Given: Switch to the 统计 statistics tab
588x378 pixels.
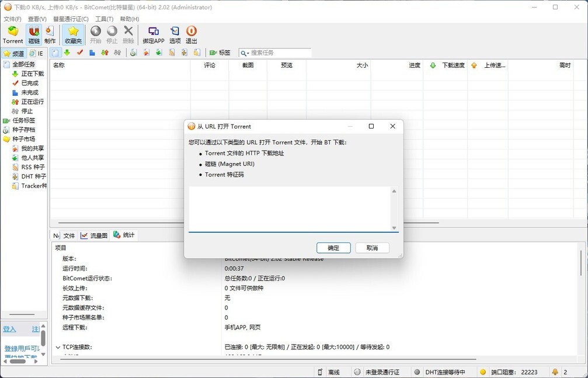Looking at the screenshot, I should click(124, 235).
